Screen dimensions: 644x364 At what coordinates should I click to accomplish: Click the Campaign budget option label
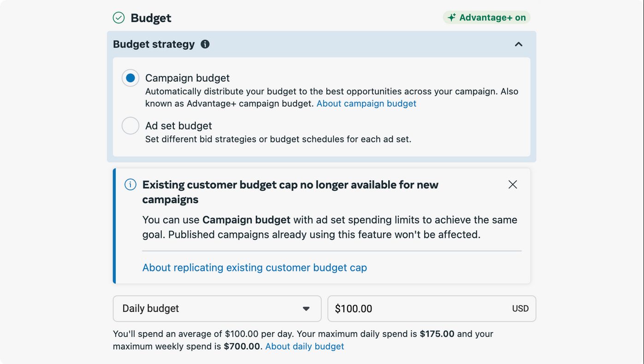[187, 78]
